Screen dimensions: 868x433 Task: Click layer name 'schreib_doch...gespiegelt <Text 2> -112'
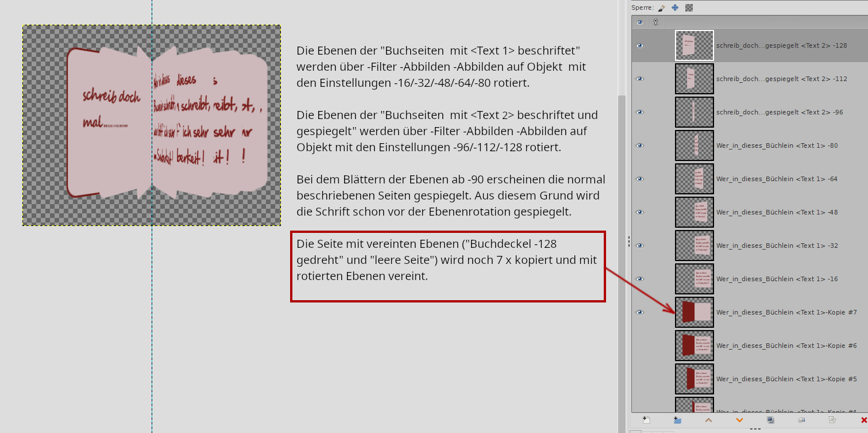point(782,79)
